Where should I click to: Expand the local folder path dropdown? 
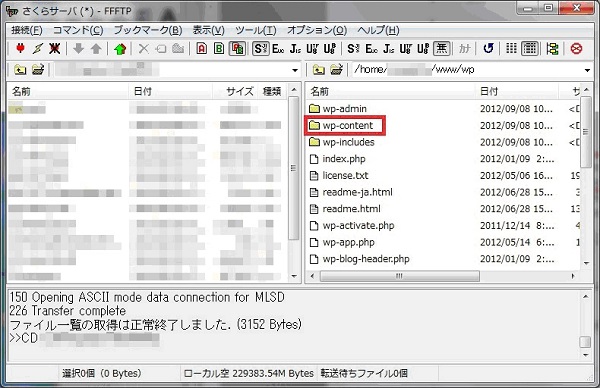(x=295, y=70)
